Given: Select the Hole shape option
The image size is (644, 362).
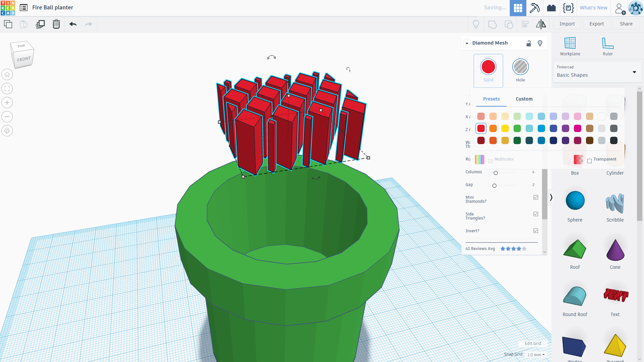Looking at the screenshot, I should coord(521,71).
